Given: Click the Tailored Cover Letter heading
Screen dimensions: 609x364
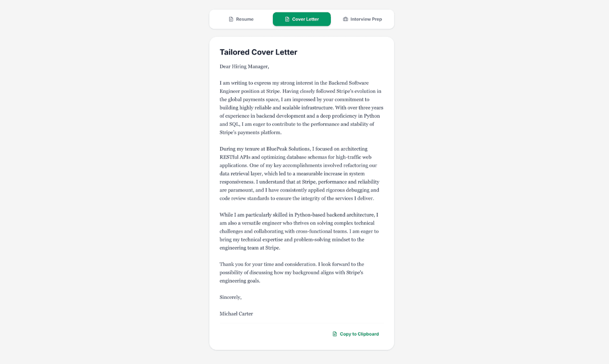Looking at the screenshot, I should [x=258, y=52].
